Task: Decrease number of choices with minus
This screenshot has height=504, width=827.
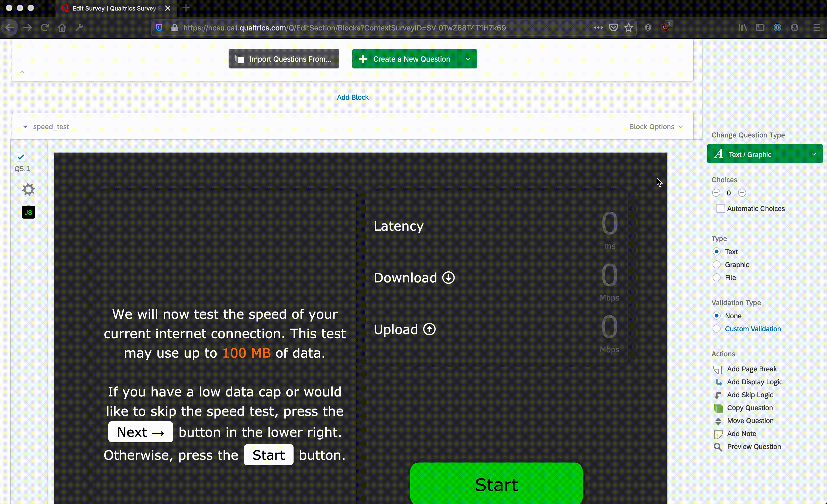Action: [716, 193]
